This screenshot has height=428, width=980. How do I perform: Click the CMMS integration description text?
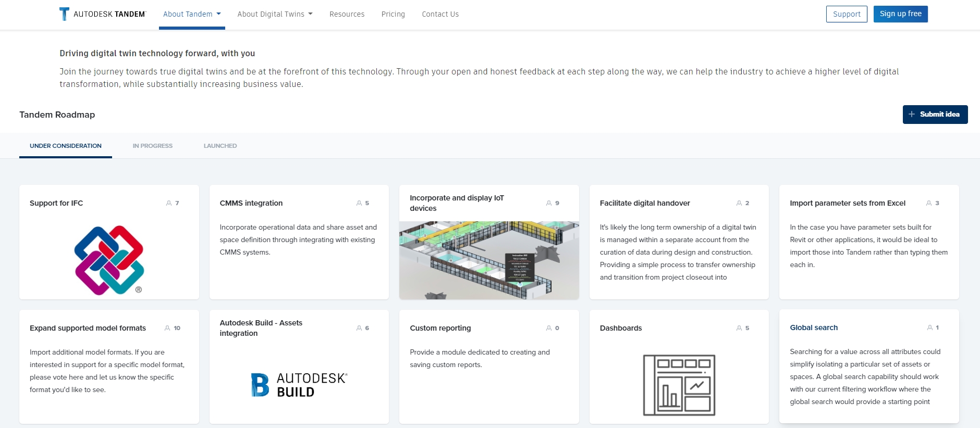coord(298,240)
